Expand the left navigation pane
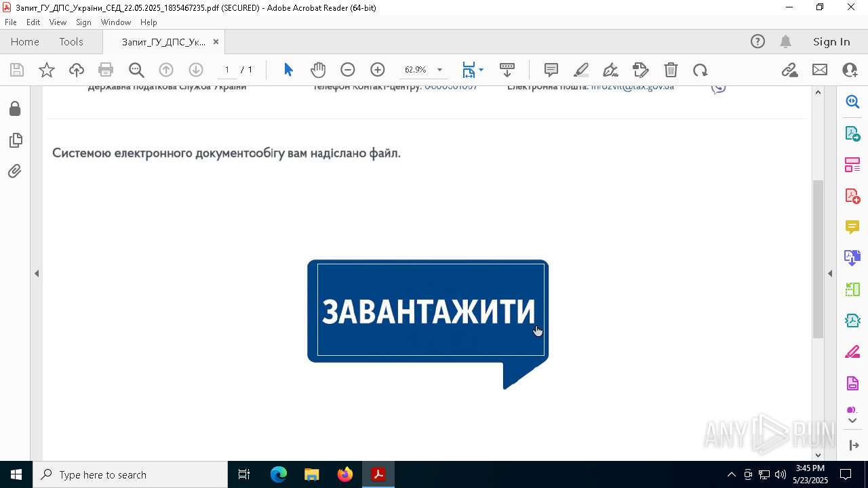 tap(37, 273)
